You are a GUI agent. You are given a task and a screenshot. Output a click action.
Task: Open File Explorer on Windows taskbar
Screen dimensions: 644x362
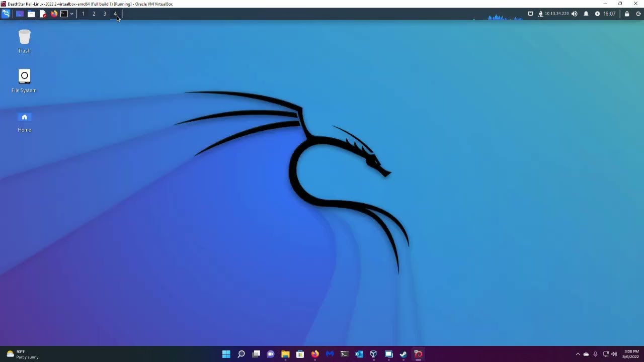coord(285,354)
